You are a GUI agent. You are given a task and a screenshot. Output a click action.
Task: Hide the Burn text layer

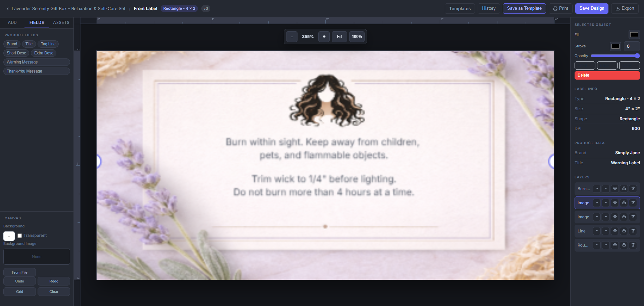point(615,189)
